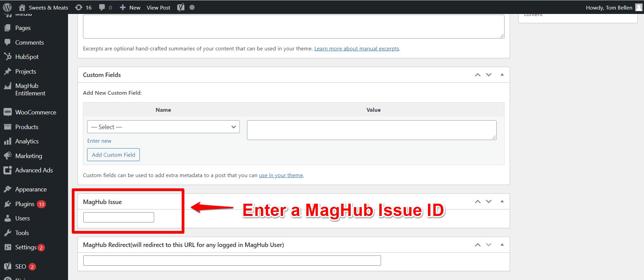Click the MagHub Entitlement chart icon
Screen dimensions: 644x280
pyautogui.click(x=7, y=86)
